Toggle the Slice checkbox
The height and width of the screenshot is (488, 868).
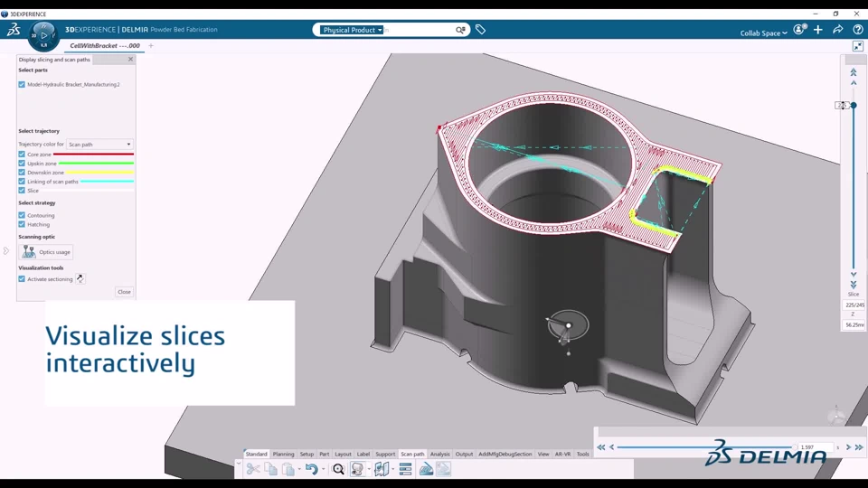coord(22,191)
